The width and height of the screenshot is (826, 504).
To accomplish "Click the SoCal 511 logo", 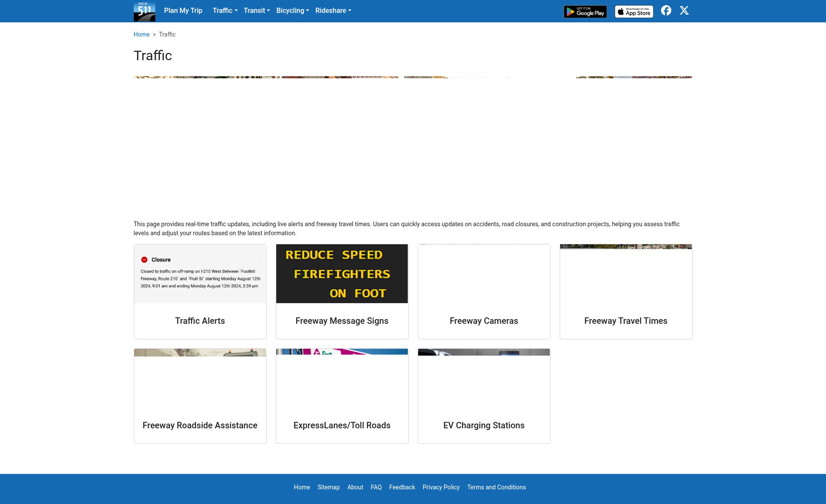I will (x=144, y=11).
